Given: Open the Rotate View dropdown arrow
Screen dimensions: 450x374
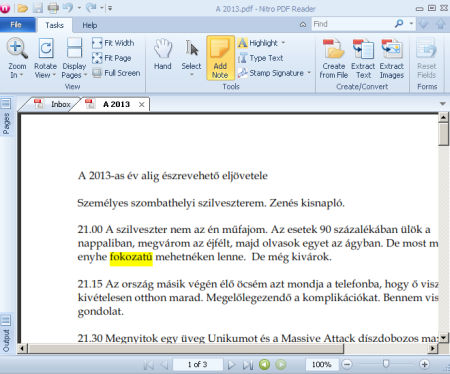Looking at the screenshot, I should pyautogui.click(x=54, y=75).
